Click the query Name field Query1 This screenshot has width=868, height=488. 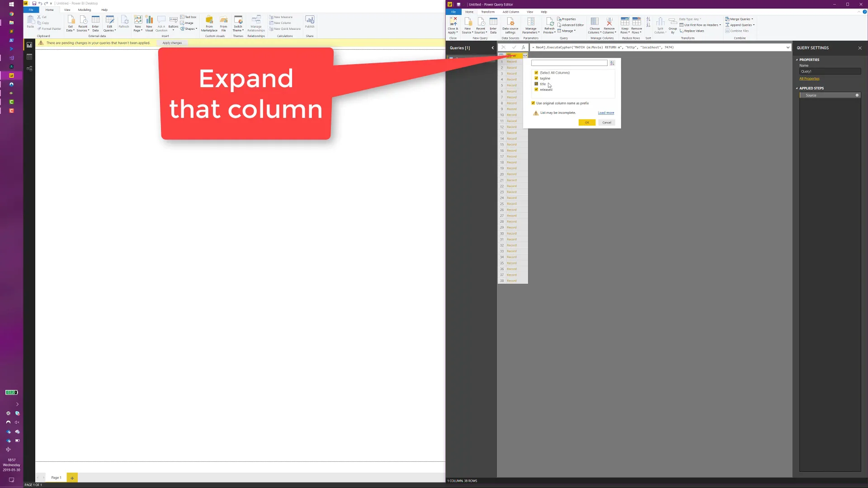(830, 71)
